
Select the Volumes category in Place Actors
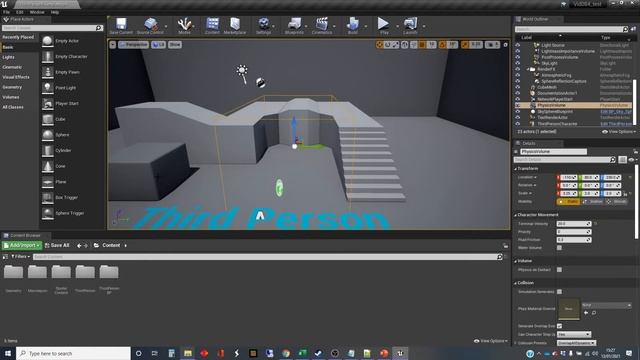pyautogui.click(x=11, y=97)
